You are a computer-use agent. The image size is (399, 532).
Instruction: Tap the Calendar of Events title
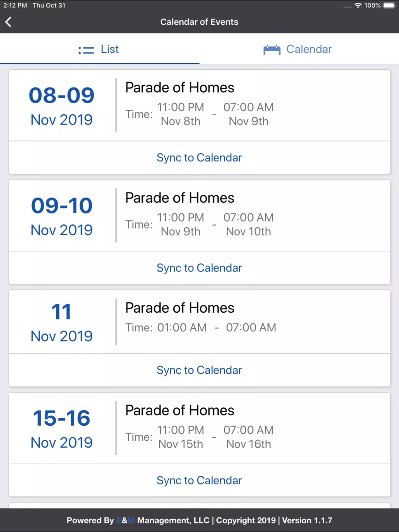click(x=199, y=22)
